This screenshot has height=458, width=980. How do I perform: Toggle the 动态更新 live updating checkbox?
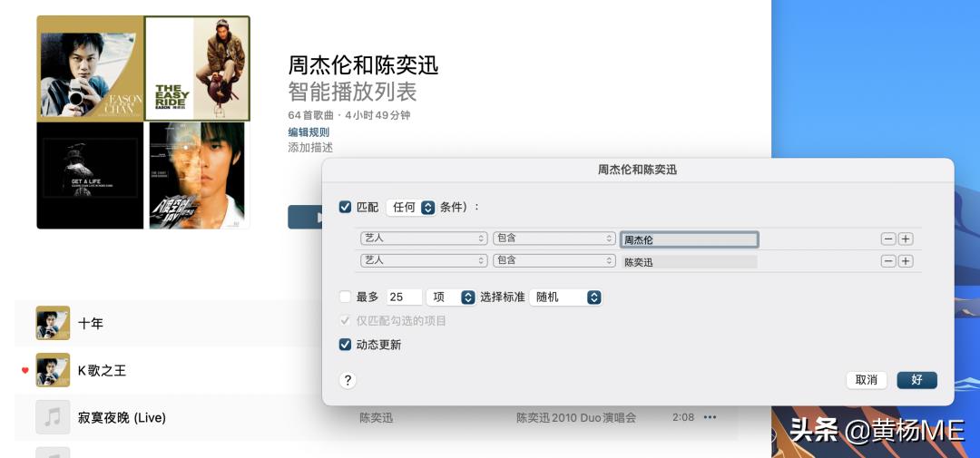345,345
